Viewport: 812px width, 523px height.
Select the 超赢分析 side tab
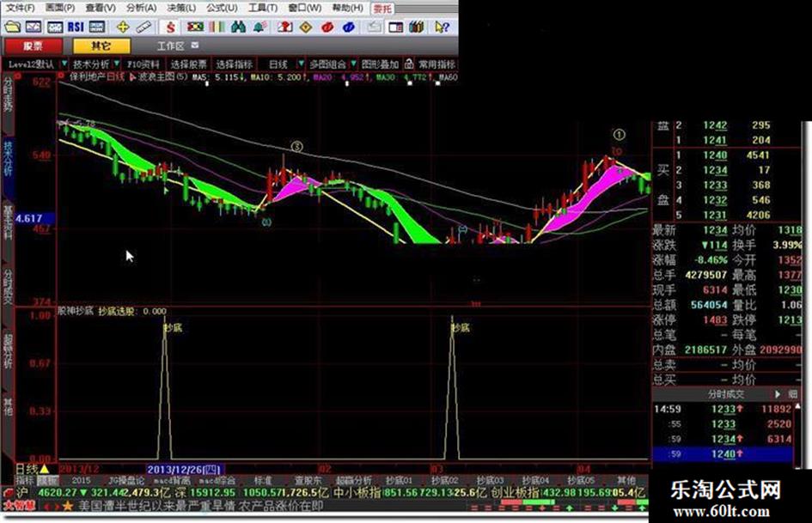coord(8,350)
